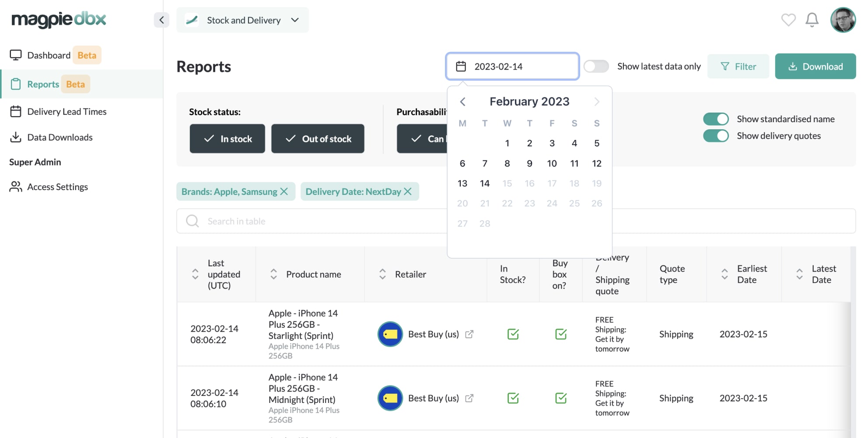The image size is (868, 438).
Task: Click the favorites heart icon
Action: [x=788, y=20]
